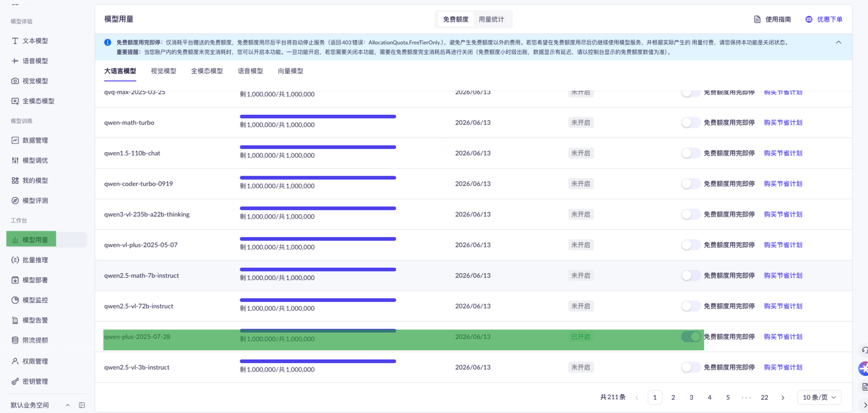Collapse the blue notice banner chevron
The width and height of the screenshot is (868, 413).
[838, 42]
